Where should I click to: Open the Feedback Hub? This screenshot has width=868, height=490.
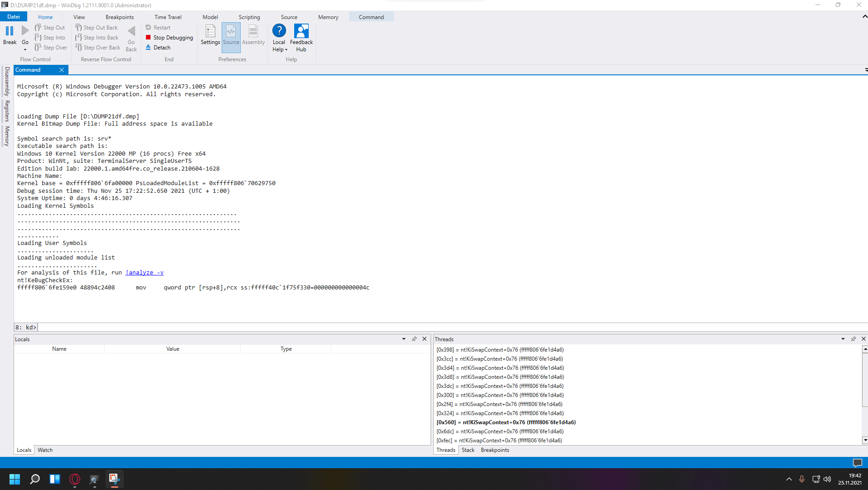(301, 38)
